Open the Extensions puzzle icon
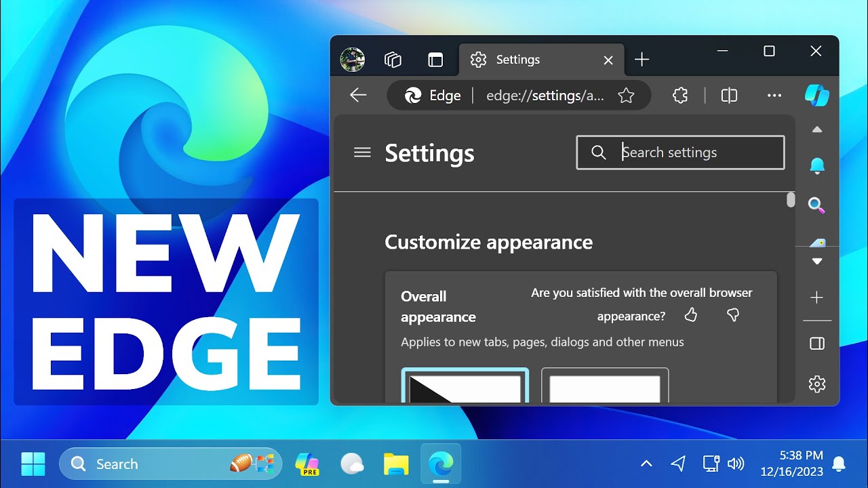This screenshot has height=488, width=868. [x=680, y=96]
